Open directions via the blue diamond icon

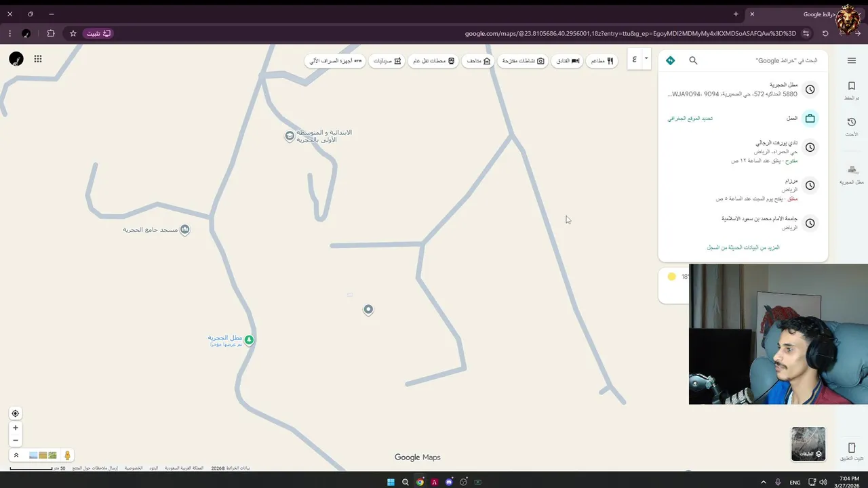point(670,60)
